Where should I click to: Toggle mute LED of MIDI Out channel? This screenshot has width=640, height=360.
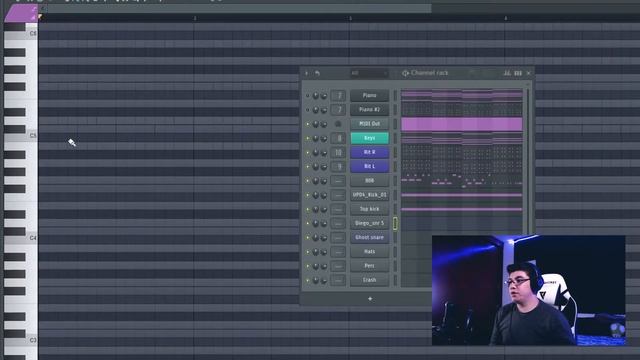308,124
